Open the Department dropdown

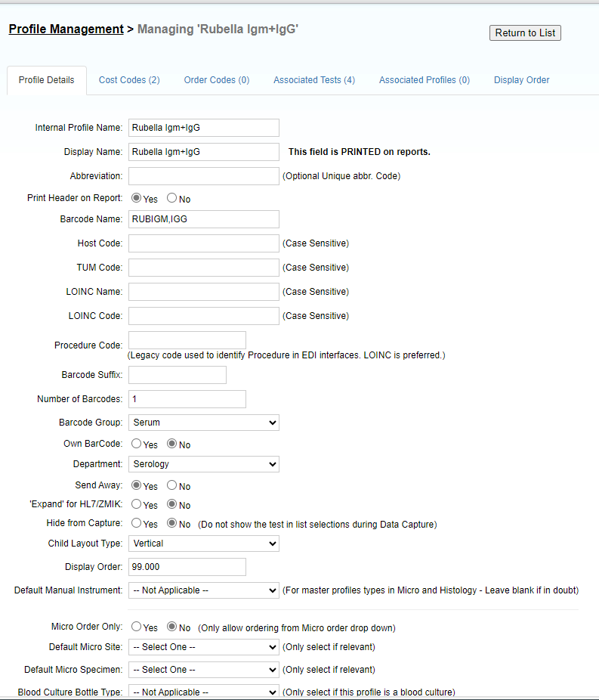click(x=204, y=464)
